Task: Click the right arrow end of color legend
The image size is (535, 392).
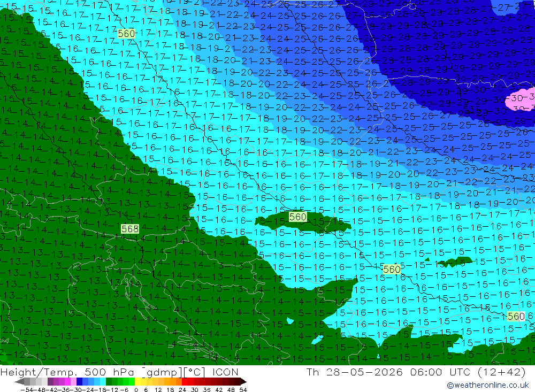Action: pyautogui.click(x=243, y=381)
